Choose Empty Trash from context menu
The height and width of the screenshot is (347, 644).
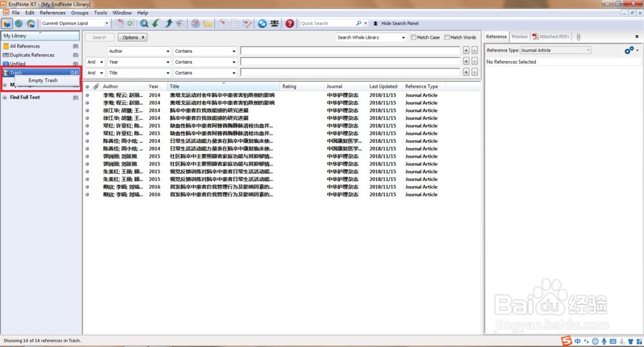pos(43,80)
